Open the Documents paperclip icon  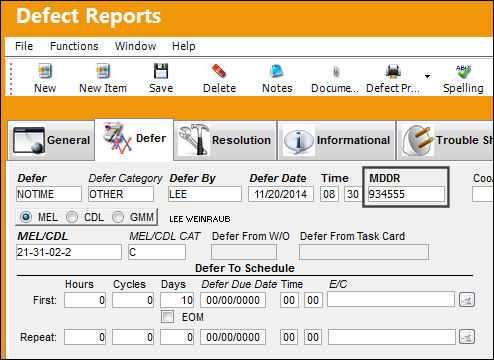[336, 71]
